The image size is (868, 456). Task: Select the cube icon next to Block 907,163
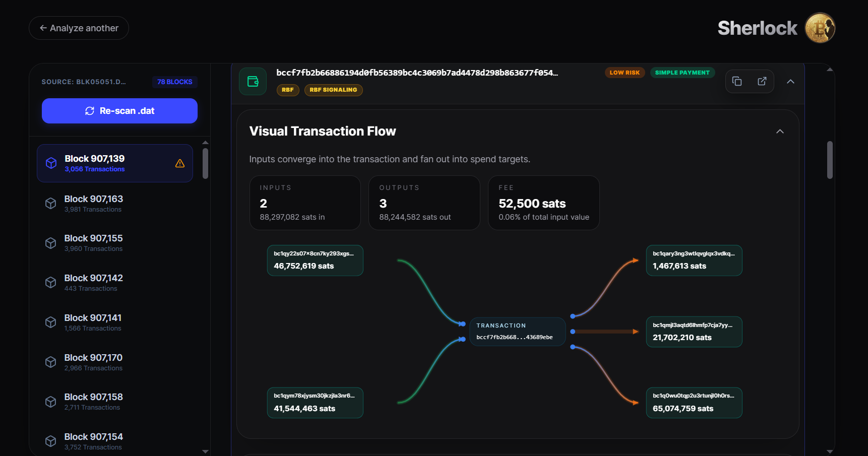click(x=50, y=203)
